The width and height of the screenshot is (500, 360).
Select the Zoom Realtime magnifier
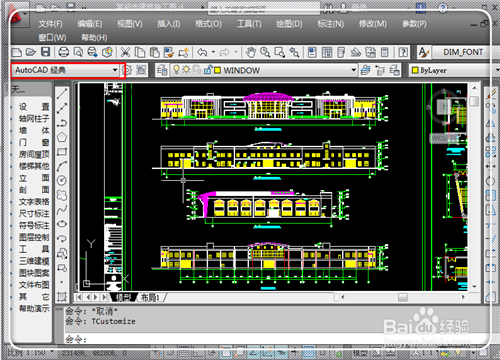point(265,52)
